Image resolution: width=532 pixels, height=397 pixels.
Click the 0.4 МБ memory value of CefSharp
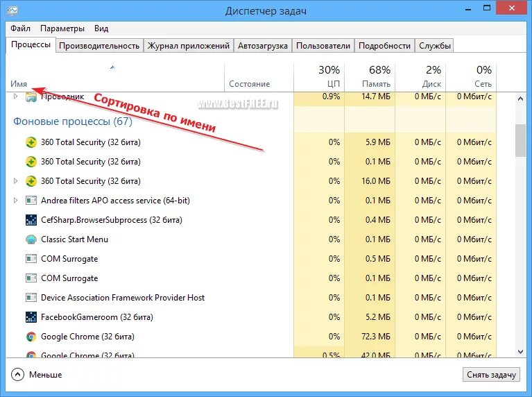(x=377, y=220)
